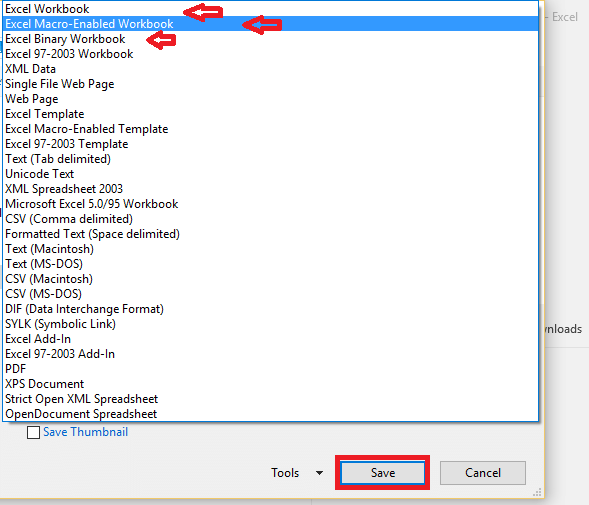589x505 pixels.
Task: Pick CSV (Macintosh) format
Action: (270, 279)
